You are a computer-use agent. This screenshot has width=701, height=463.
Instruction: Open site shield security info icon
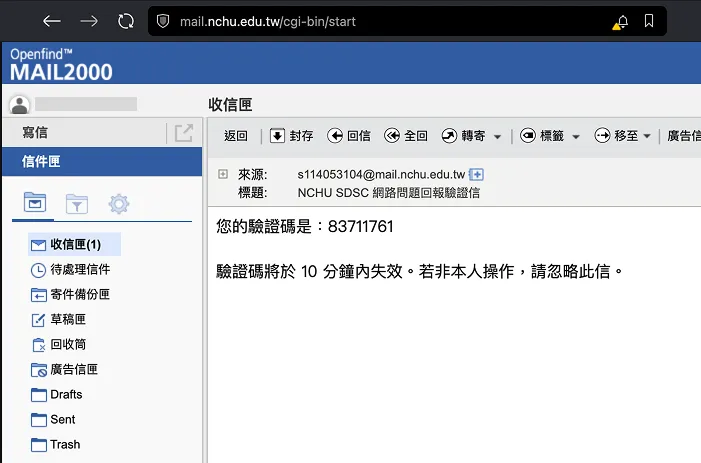pyautogui.click(x=163, y=21)
